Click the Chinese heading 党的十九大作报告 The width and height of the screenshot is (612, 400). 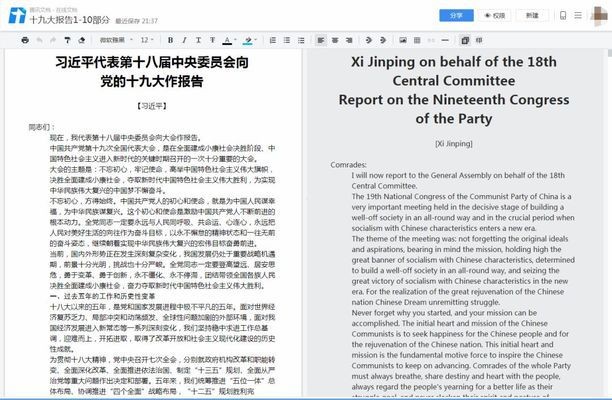(152, 81)
